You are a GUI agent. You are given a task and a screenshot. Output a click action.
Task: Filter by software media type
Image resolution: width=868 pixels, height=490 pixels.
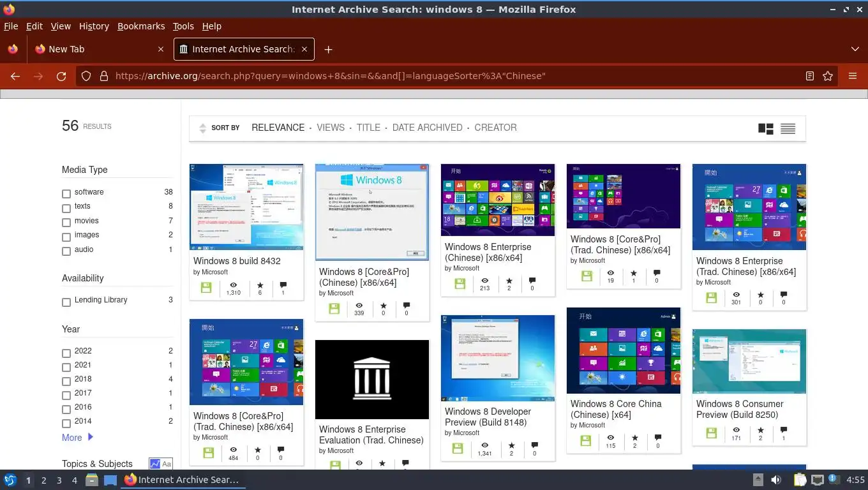tap(66, 193)
